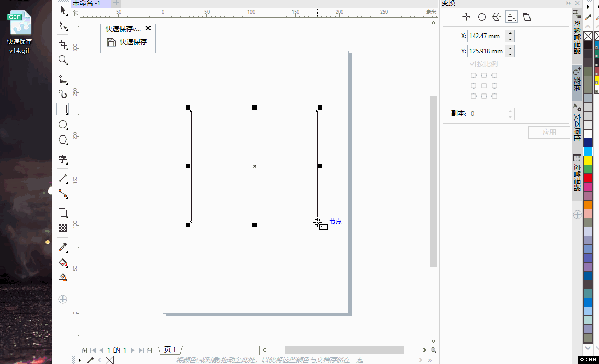The width and height of the screenshot is (599, 364).
Task: Choose the Smart Fill tool
Action: pyautogui.click(x=63, y=277)
